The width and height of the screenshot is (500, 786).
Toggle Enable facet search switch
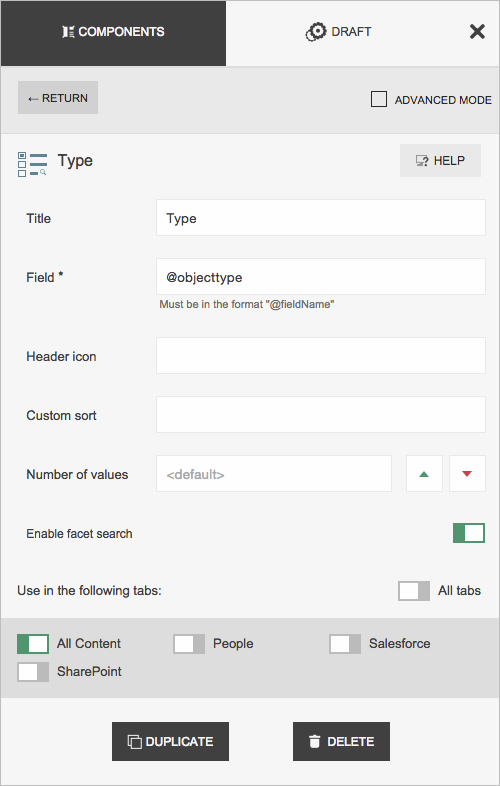pyautogui.click(x=469, y=533)
